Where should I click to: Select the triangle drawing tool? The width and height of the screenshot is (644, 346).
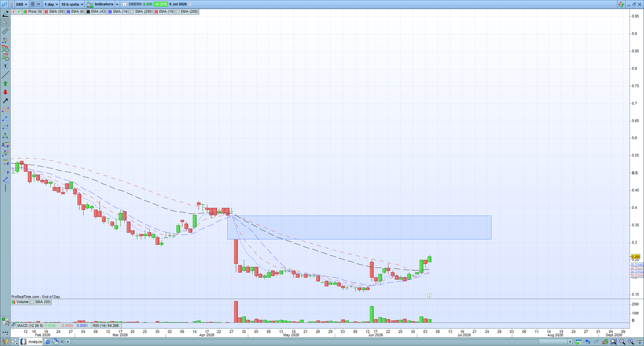[x=5, y=136]
